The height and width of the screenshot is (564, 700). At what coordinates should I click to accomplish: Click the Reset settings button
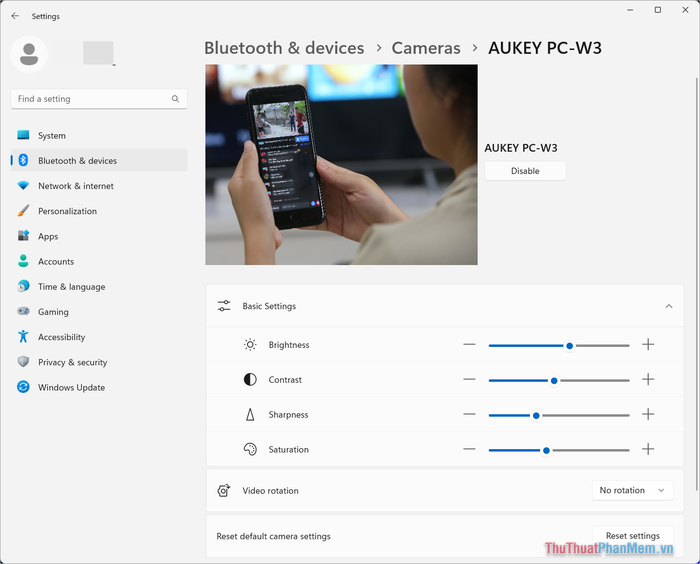pos(633,535)
